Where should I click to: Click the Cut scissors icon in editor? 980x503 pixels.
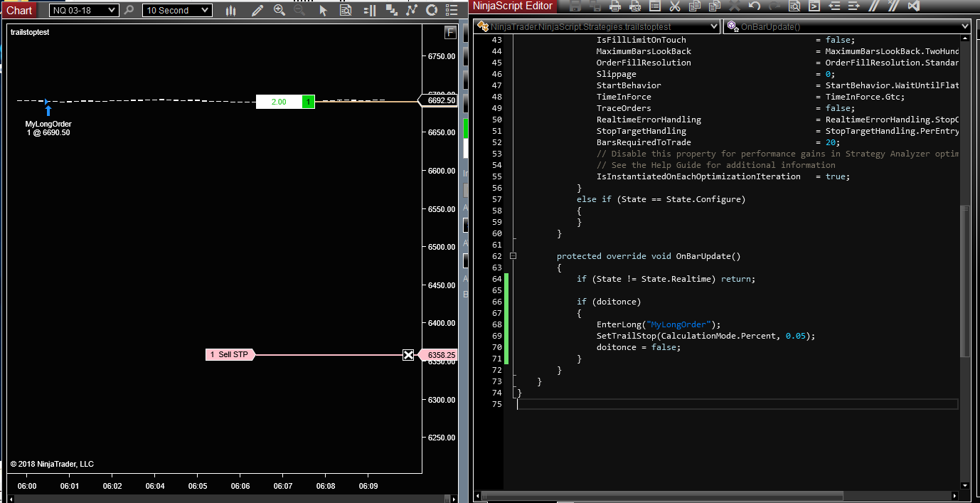click(x=675, y=6)
